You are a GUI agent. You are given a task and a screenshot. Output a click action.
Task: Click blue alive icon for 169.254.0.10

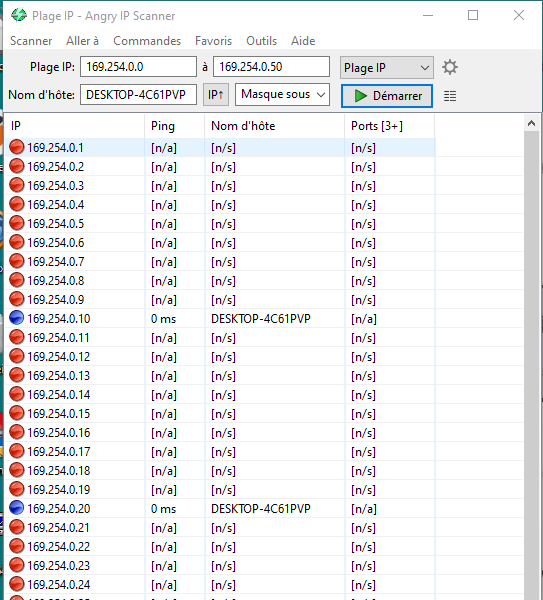pyautogui.click(x=16, y=318)
